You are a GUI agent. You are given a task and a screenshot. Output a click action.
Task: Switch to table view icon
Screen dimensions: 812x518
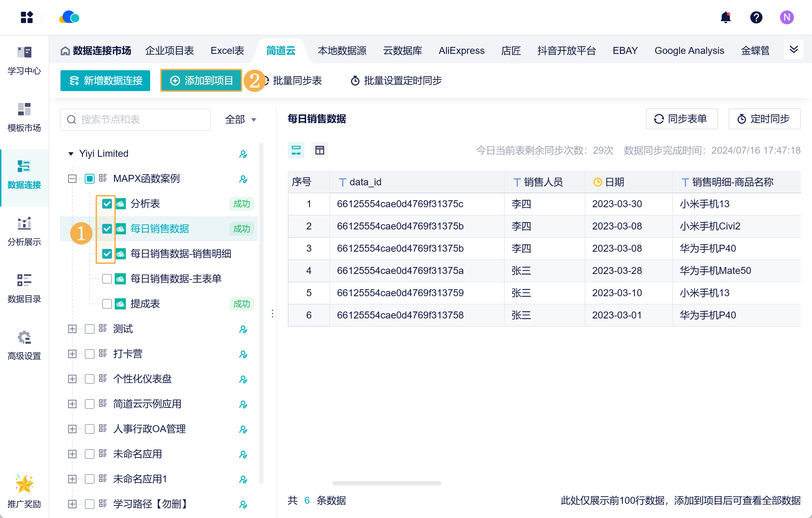(319, 150)
